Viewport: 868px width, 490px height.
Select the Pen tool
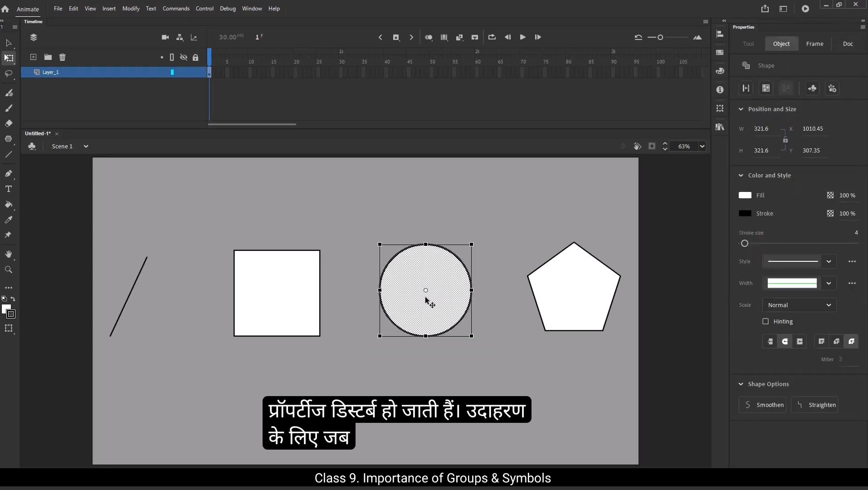point(8,174)
